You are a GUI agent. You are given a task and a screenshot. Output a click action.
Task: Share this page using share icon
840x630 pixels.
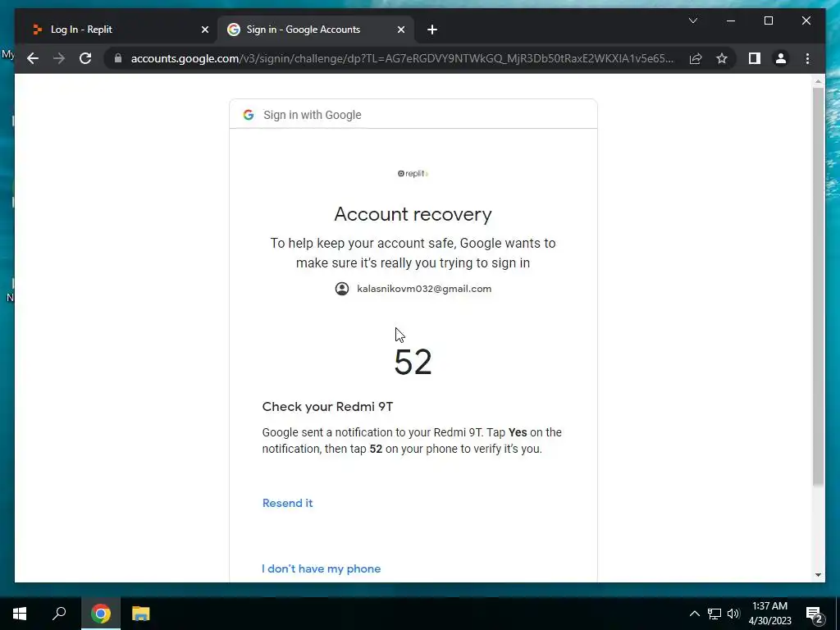pos(696,58)
